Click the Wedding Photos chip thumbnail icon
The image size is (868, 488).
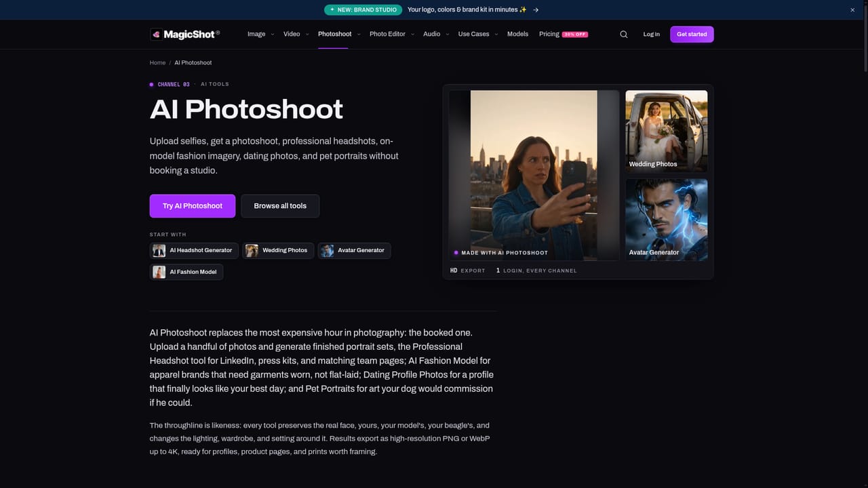[252, 251]
